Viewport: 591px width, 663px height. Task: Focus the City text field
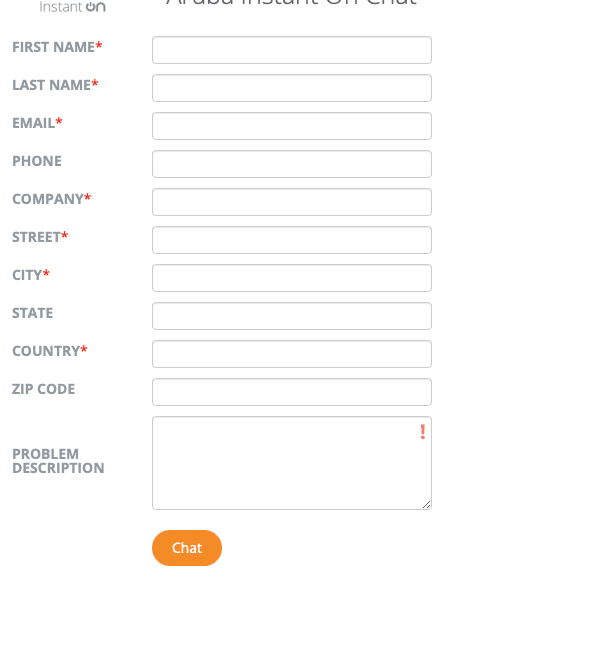click(x=292, y=278)
